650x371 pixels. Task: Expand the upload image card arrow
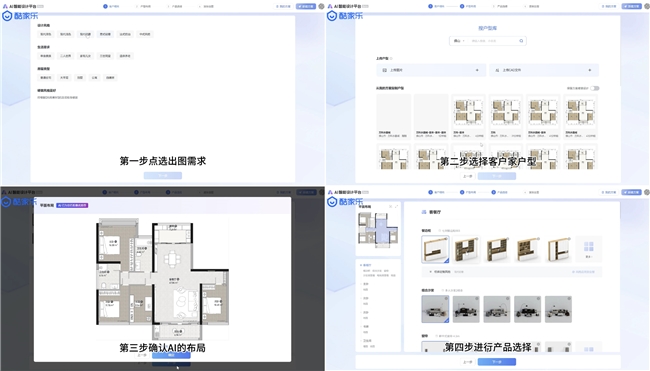click(477, 70)
